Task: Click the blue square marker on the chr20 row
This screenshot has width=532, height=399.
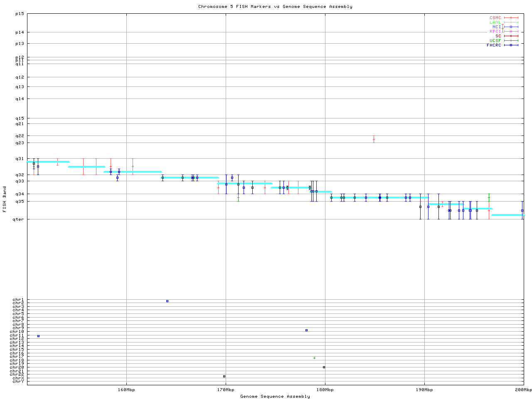Action: pyautogui.click(x=324, y=367)
